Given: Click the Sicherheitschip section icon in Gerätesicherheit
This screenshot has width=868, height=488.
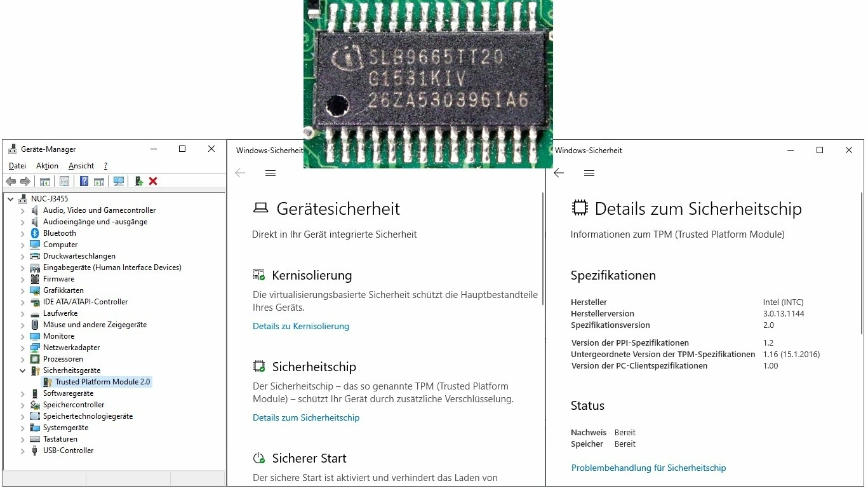Looking at the screenshot, I should coord(259,366).
